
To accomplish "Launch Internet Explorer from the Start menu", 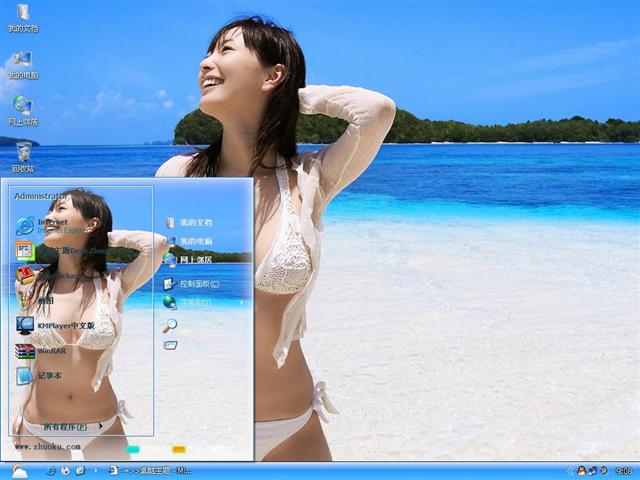I will (49, 226).
